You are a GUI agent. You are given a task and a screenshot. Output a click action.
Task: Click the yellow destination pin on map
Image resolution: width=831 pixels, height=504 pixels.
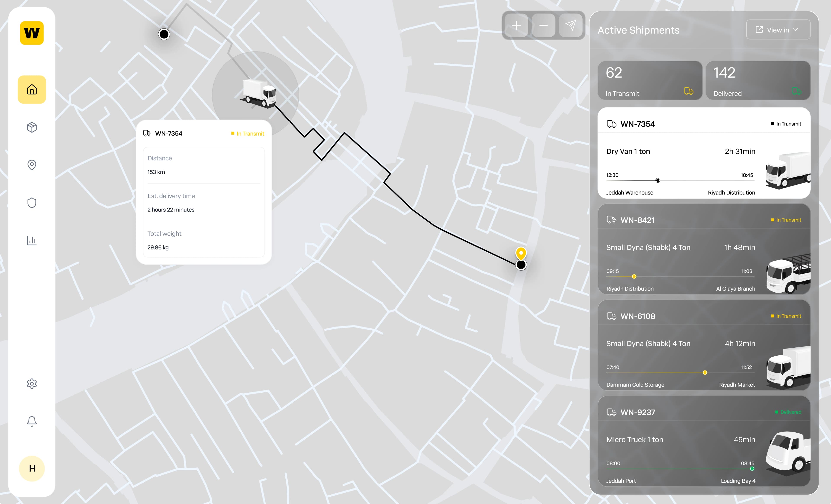point(521,253)
